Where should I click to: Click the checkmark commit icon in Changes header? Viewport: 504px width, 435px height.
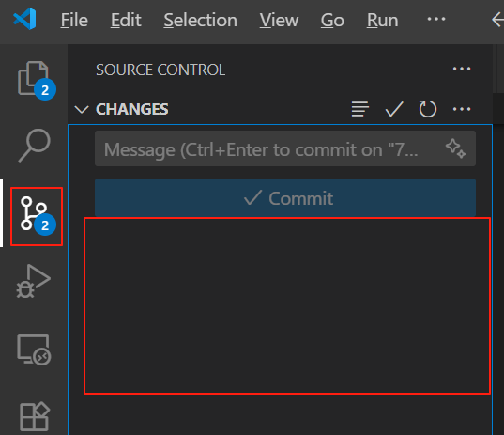[394, 109]
